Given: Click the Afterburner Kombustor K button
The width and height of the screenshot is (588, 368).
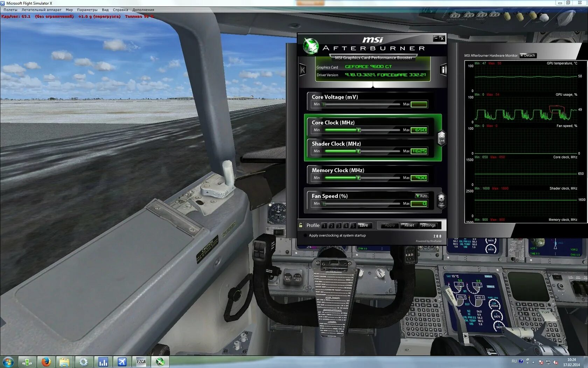Looking at the screenshot, I should [x=303, y=70].
